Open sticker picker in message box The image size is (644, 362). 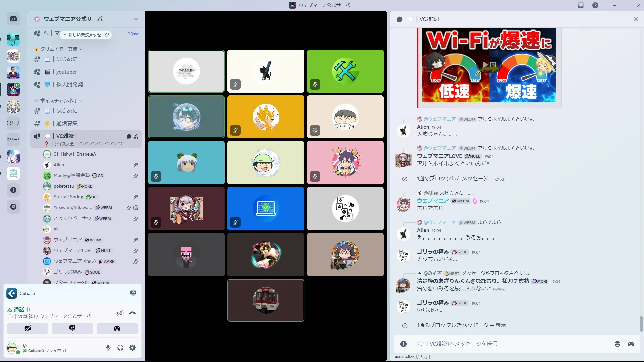pos(617,344)
